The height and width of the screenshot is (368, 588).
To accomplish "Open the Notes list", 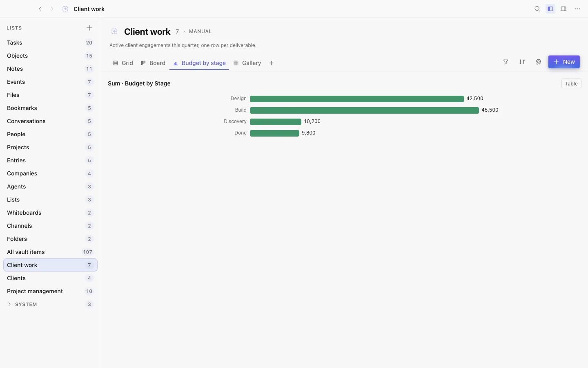I will click(x=50, y=69).
